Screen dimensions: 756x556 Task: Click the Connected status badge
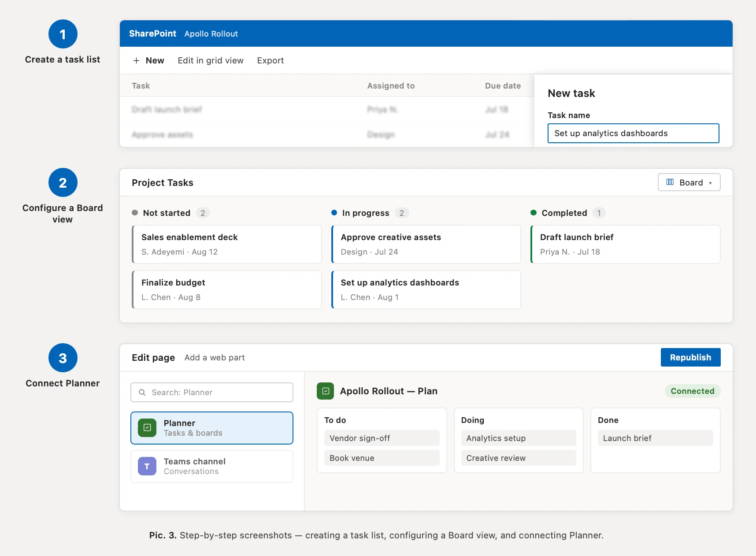click(692, 391)
